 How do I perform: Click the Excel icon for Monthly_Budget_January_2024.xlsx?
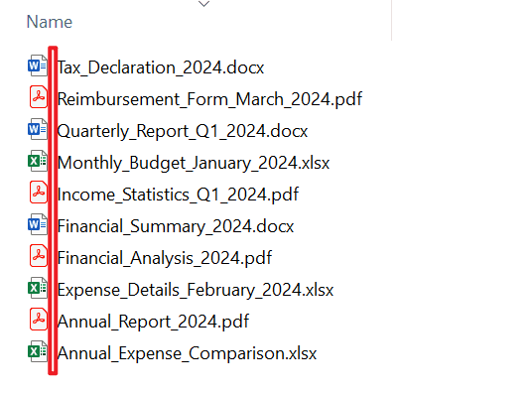[38, 161]
